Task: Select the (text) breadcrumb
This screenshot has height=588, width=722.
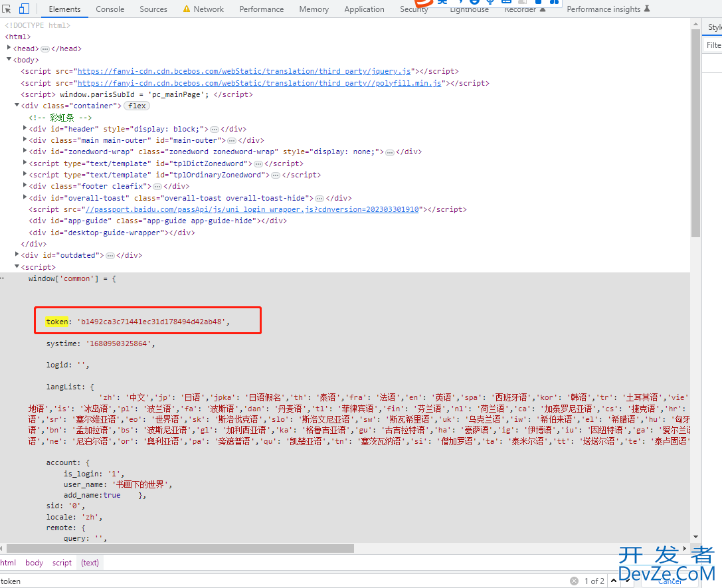Action: click(x=90, y=563)
